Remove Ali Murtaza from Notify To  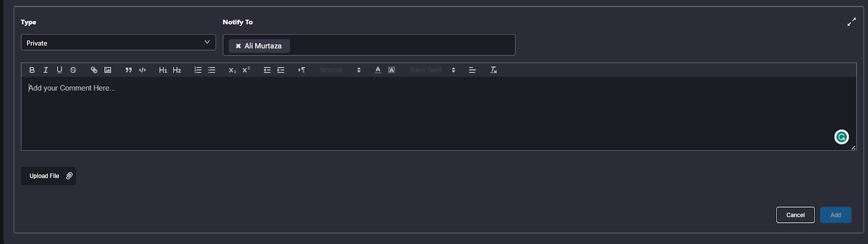[x=238, y=46]
